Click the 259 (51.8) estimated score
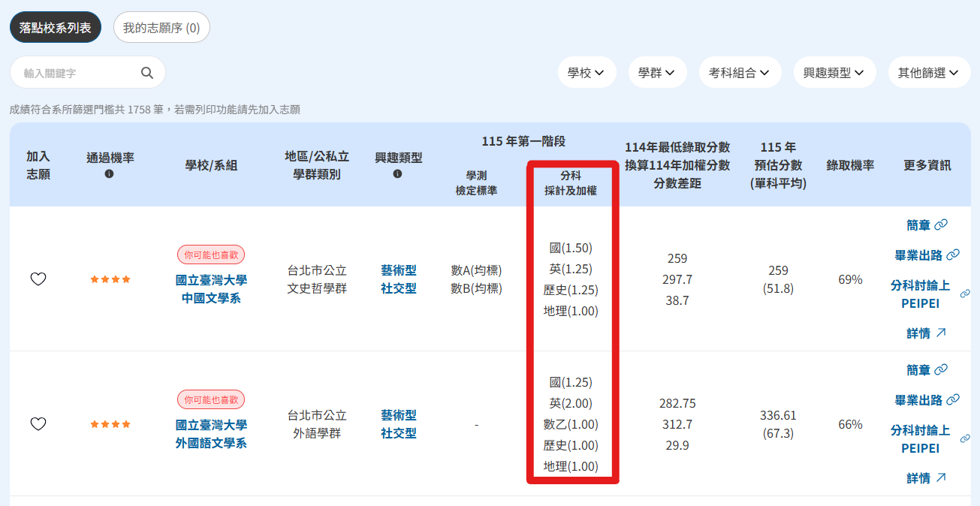 [x=778, y=279]
